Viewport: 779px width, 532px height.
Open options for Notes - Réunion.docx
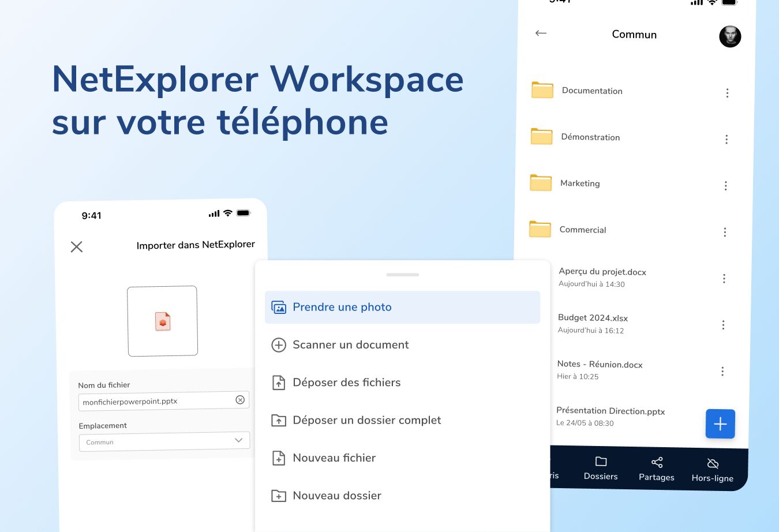722,372
